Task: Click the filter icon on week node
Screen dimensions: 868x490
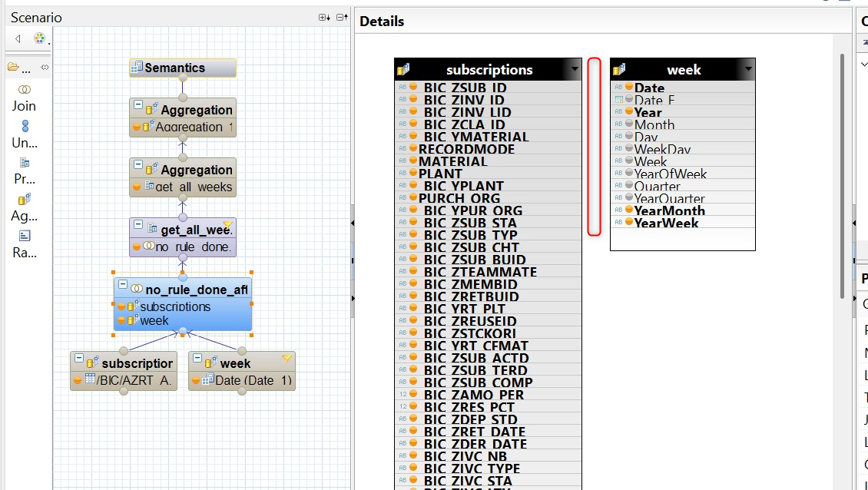Action: point(287,358)
